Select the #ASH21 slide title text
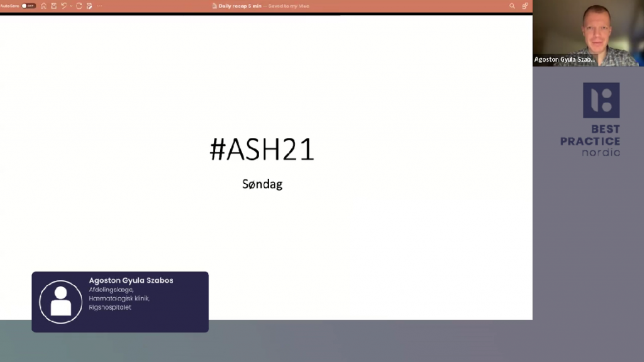 pos(262,150)
